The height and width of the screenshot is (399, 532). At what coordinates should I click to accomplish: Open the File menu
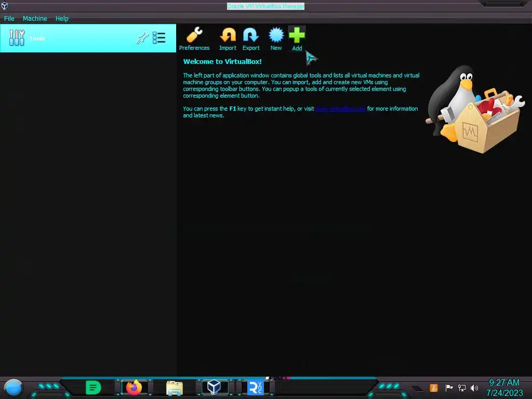9,18
